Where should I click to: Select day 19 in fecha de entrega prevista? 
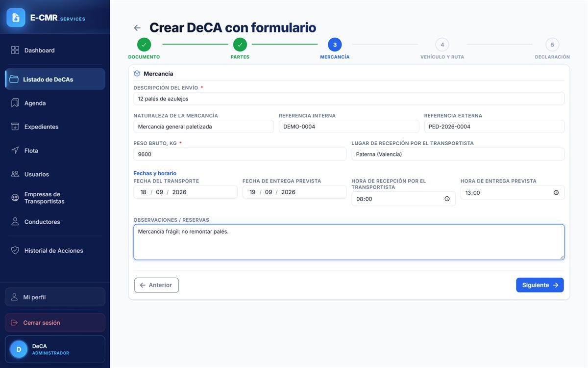252,192
